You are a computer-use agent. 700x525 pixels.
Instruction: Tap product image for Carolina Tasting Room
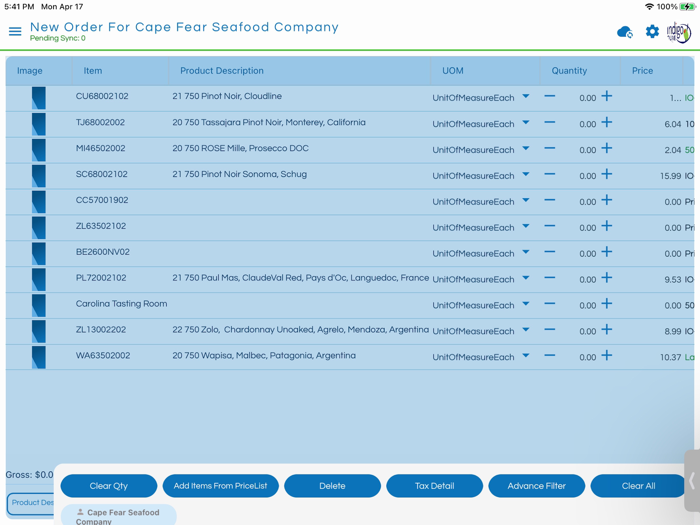pyautogui.click(x=38, y=305)
